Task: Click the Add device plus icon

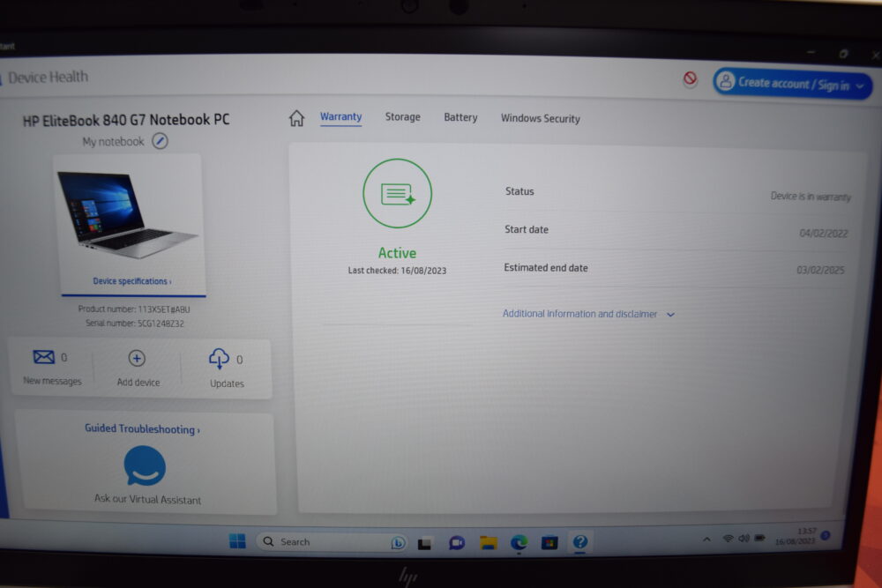Action: click(137, 358)
